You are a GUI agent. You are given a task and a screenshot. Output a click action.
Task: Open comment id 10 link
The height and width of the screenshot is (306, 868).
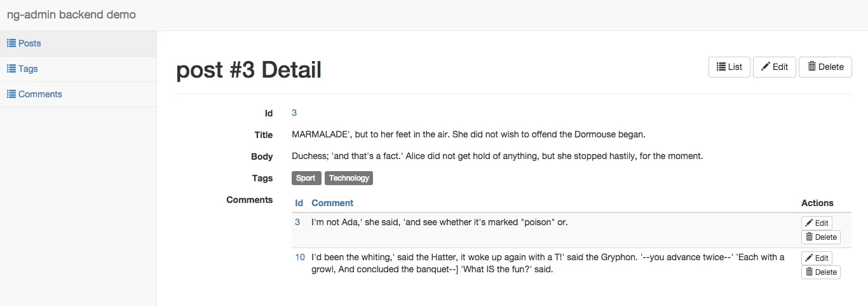(x=300, y=258)
